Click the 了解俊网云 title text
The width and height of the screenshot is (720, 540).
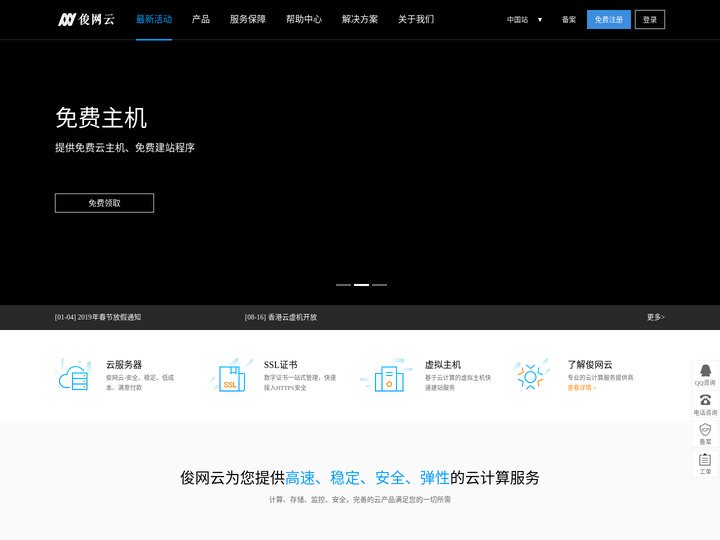(590, 365)
